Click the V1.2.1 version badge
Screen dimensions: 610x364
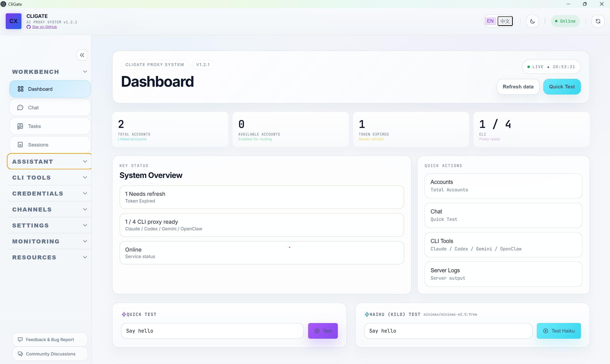pos(203,65)
